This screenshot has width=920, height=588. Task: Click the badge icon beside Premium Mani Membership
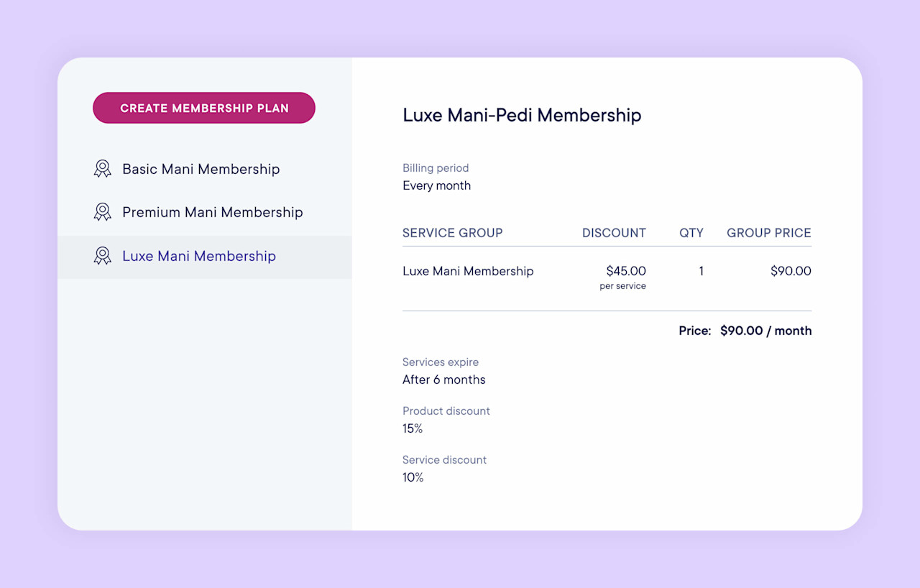pos(102,212)
